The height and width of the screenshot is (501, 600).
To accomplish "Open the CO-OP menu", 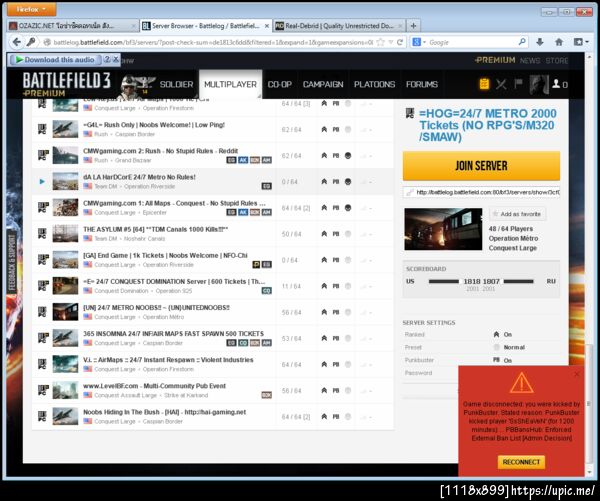I will 279,84.
